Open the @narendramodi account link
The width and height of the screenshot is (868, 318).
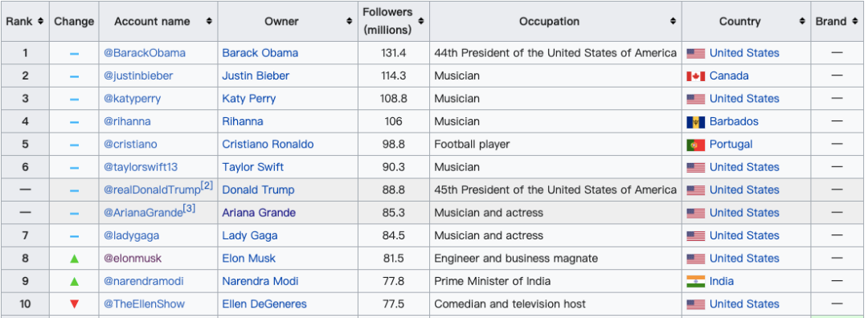point(143,281)
